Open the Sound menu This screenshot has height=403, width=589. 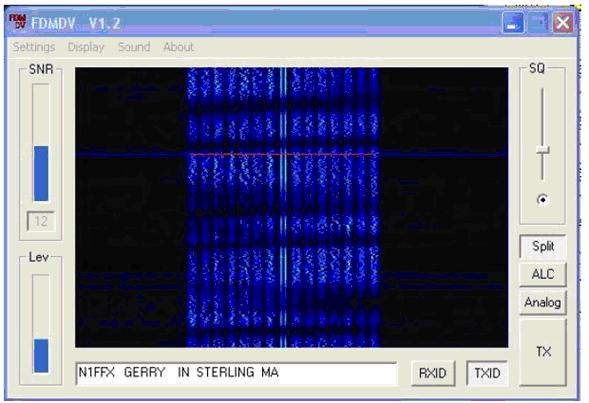coord(134,47)
